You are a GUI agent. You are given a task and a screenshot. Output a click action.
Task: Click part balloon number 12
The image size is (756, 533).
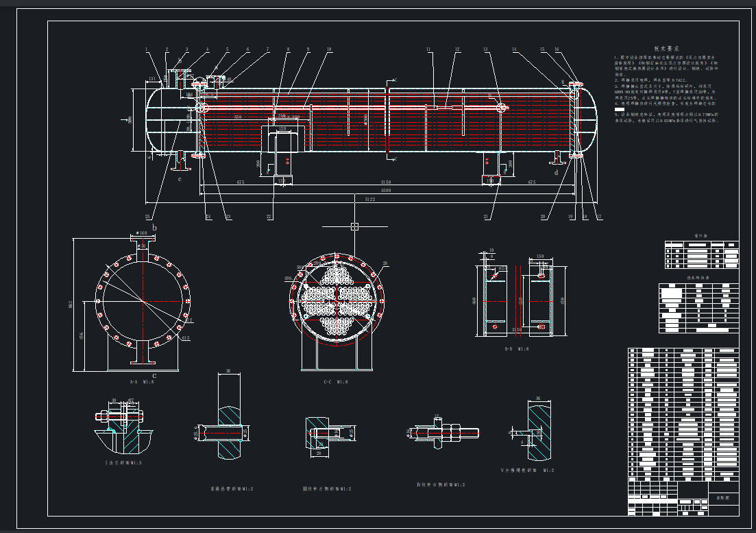(457, 49)
